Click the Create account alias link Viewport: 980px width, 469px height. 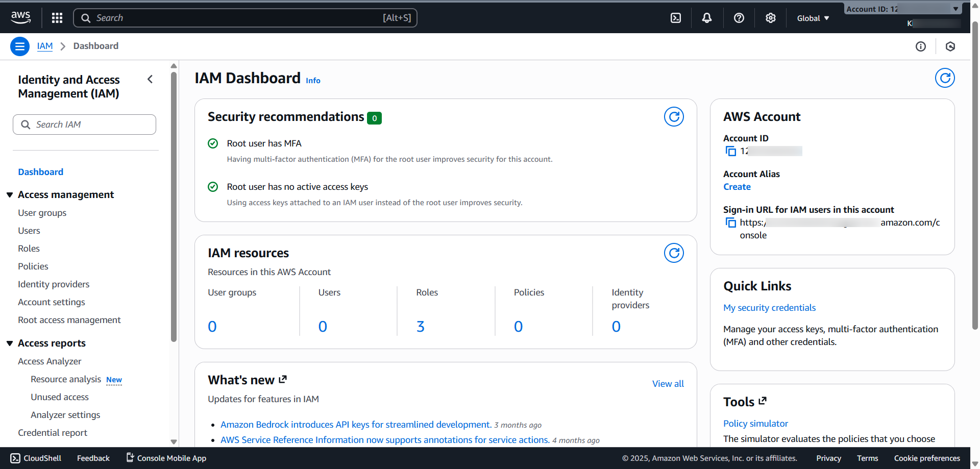(737, 187)
